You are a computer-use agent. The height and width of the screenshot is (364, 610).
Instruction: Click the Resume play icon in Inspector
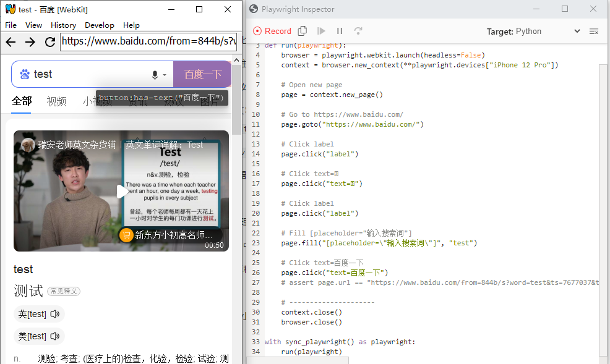321,31
